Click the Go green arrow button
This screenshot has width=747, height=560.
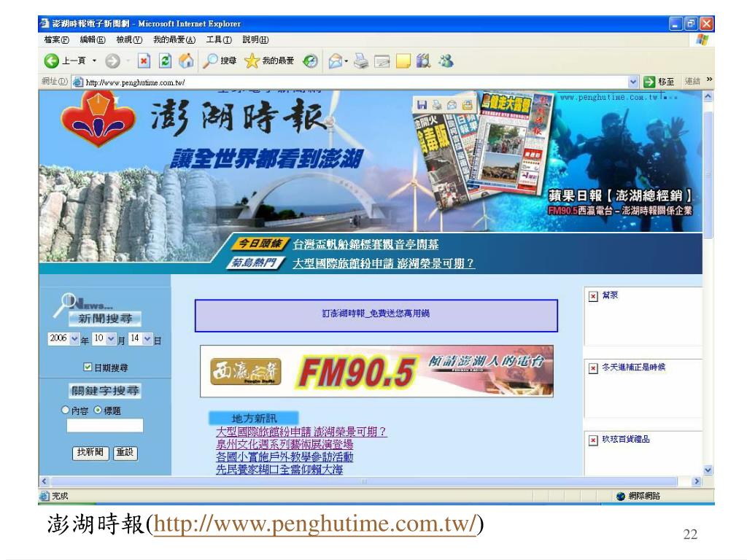(649, 82)
